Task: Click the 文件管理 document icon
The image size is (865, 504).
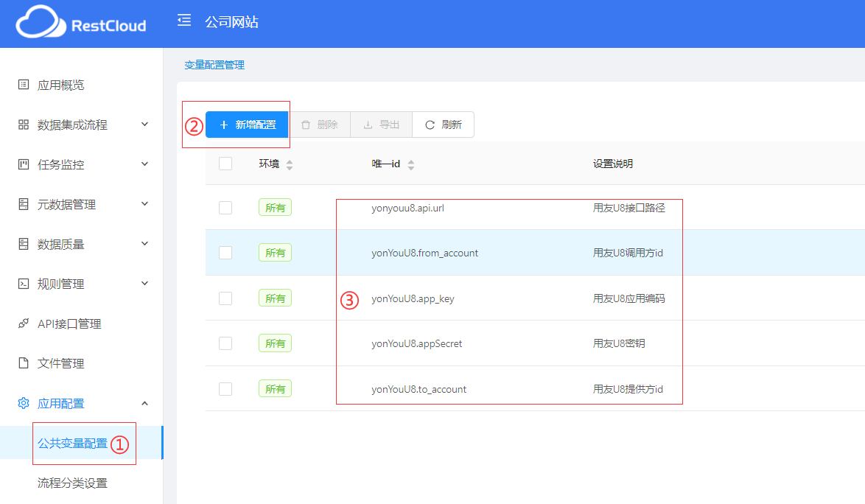Action: tap(24, 363)
